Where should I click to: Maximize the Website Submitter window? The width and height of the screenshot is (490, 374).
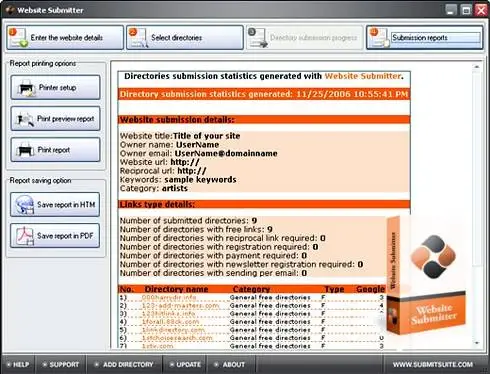[466, 10]
